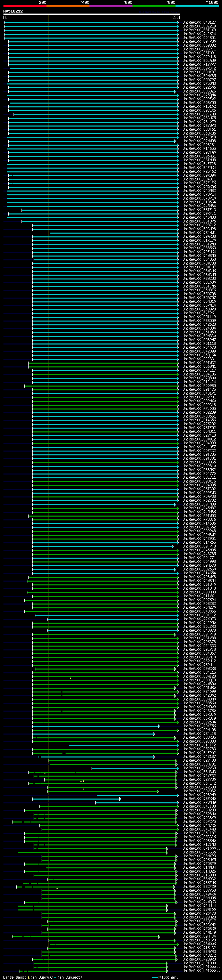Open hit UniRef100_C0Z2E9
222x980 pixels.
[x=199, y=26]
